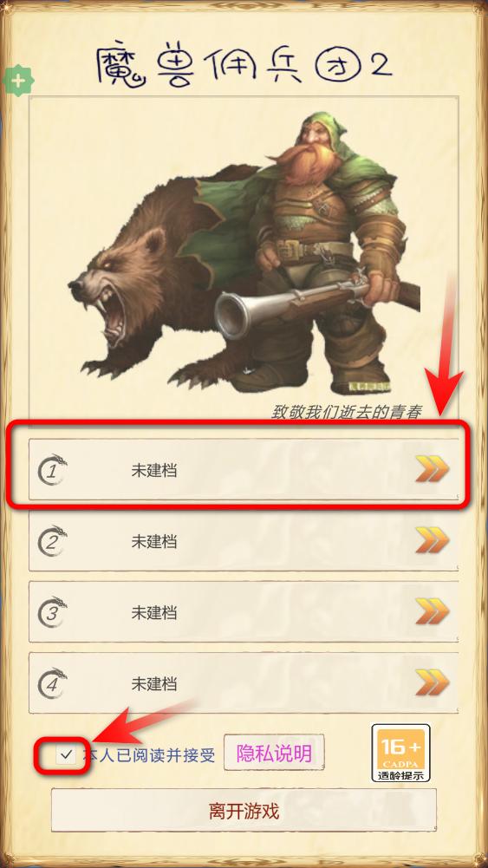Click the 魔兽佣兵团2 handwritten title
488x868 pixels.
(x=244, y=62)
